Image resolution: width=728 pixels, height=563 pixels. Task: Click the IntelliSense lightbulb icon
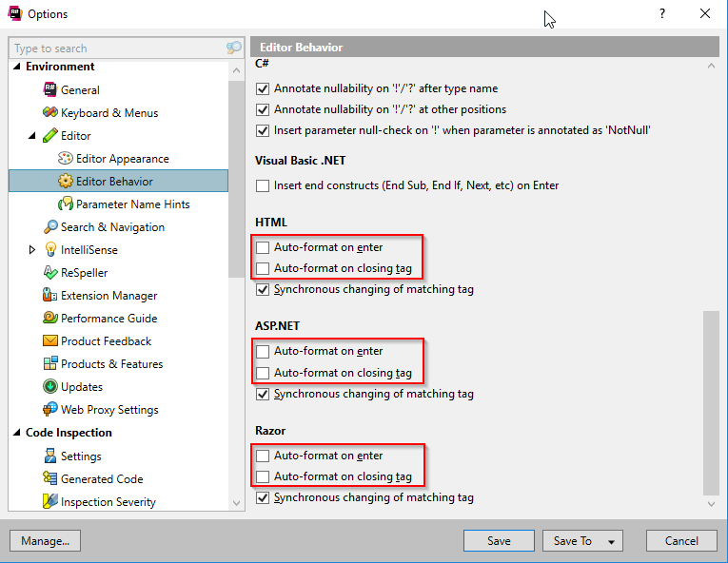point(50,250)
